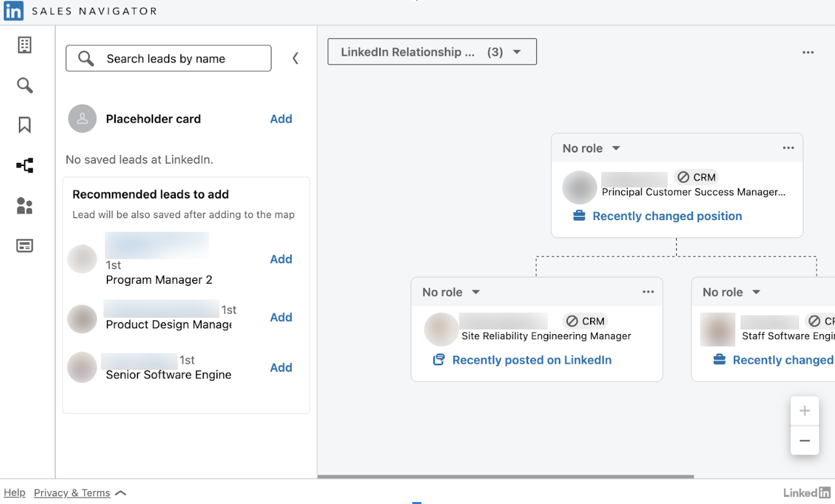Click the post icon beside Recently posted
835x504 pixels.
tap(439, 359)
